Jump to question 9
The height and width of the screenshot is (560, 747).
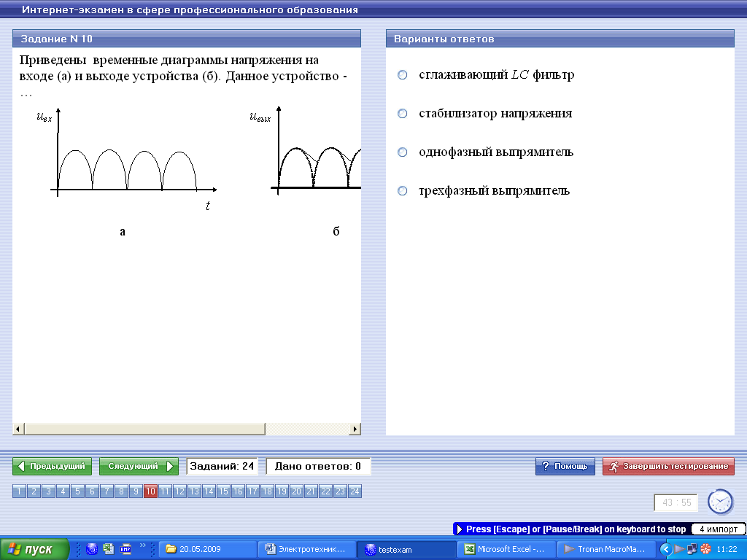[136, 491]
